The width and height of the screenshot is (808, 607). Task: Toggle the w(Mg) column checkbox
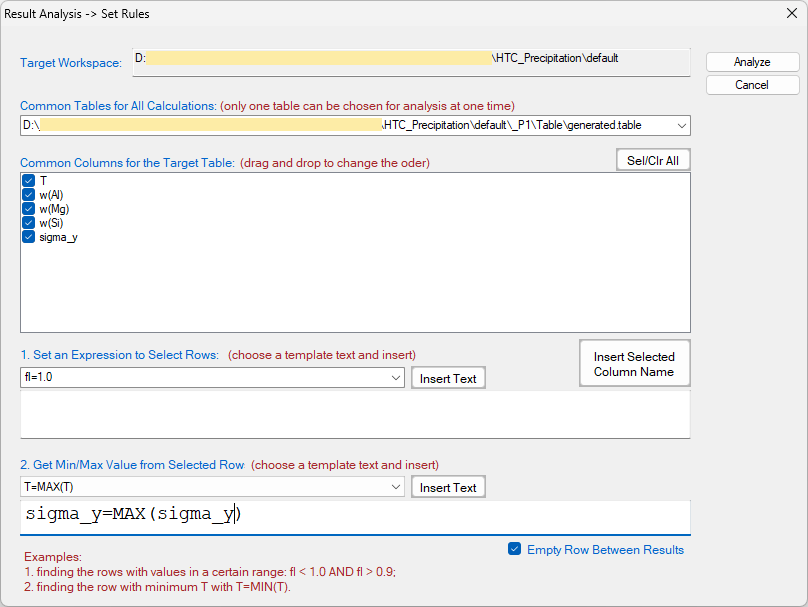pos(29,209)
